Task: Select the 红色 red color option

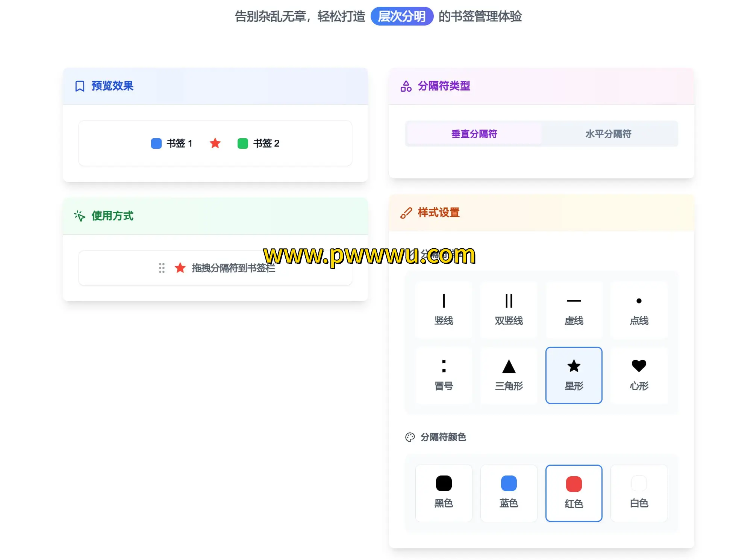Action: pos(574,493)
